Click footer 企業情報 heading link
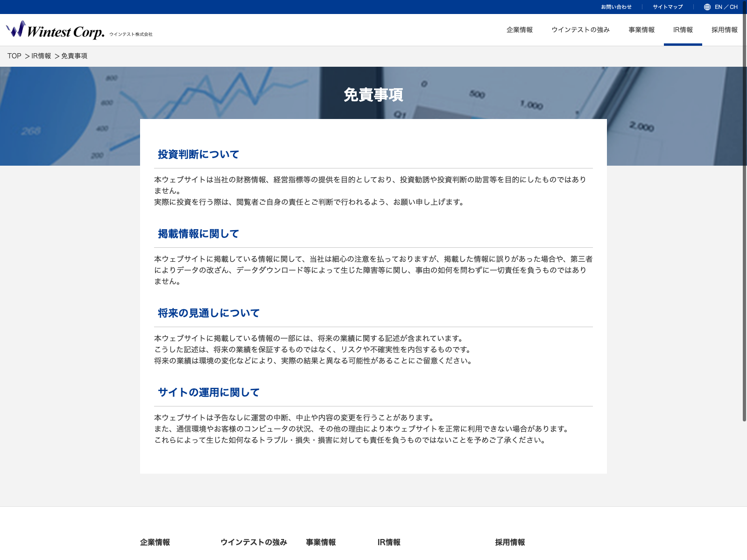 [155, 542]
